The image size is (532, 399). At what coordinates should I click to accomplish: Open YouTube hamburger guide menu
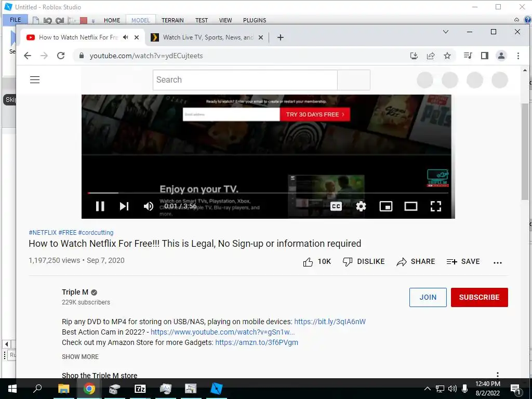coord(35,79)
